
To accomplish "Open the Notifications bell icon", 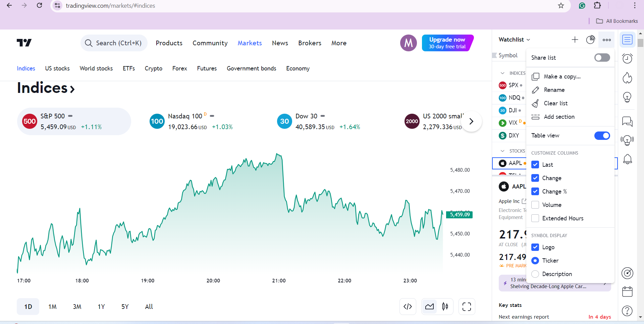I will (x=627, y=159).
